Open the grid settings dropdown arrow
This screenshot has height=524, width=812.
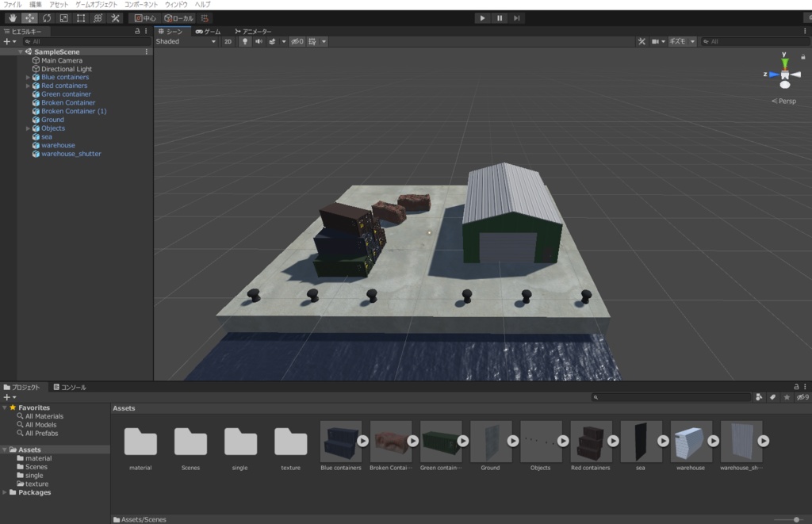click(324, 41)
